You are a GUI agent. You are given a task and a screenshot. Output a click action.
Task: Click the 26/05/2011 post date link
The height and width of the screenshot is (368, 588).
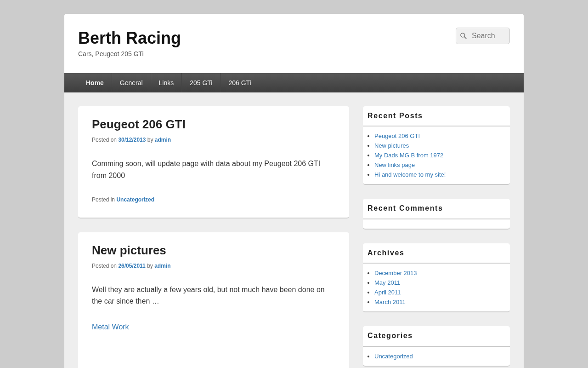(x=132, y=266)
